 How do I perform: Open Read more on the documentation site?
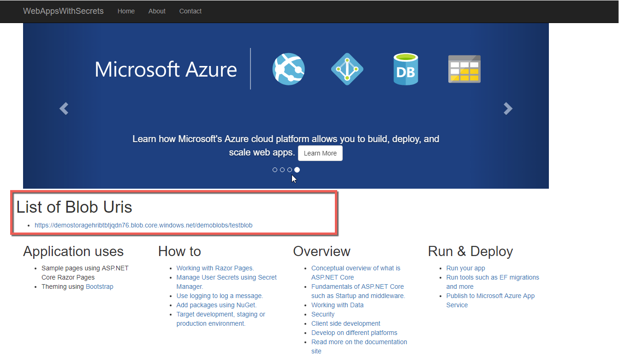click(x=359, y=346)
